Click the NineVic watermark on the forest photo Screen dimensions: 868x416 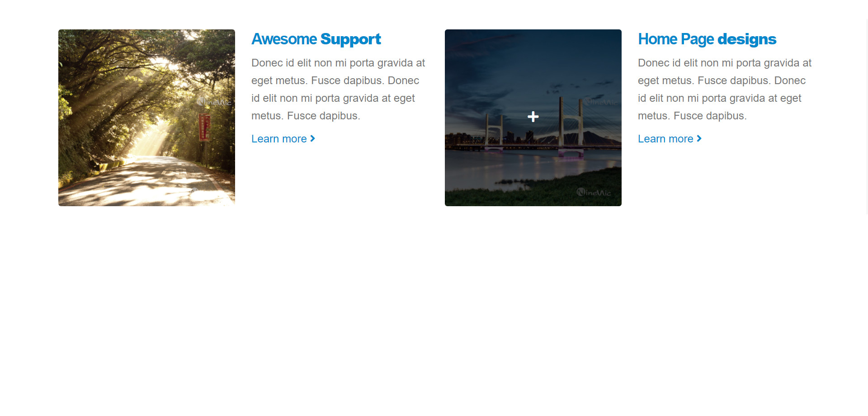click(x=214, y=102)
